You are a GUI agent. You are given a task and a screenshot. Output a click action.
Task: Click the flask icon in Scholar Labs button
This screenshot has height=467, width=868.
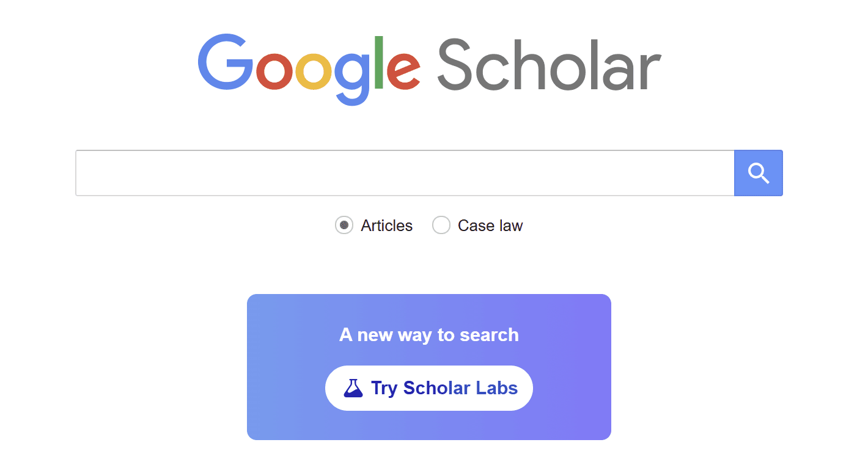[x=353, y=388]
